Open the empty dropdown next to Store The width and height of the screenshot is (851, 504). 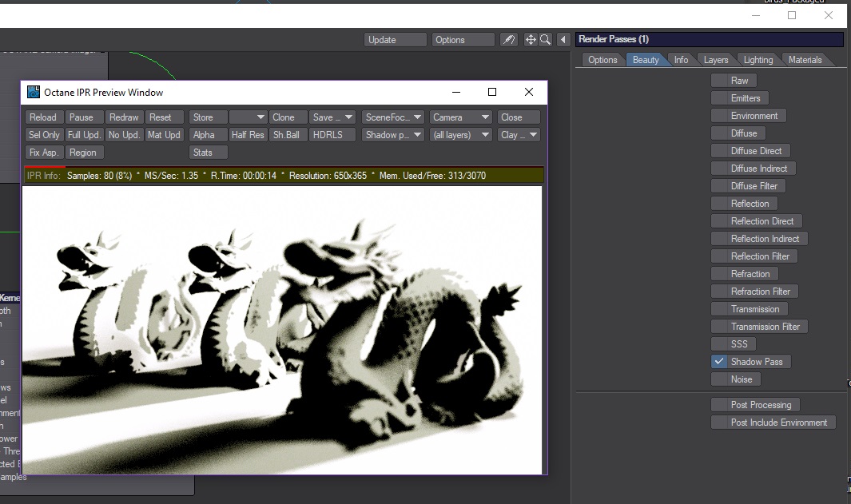pos(248,117)
